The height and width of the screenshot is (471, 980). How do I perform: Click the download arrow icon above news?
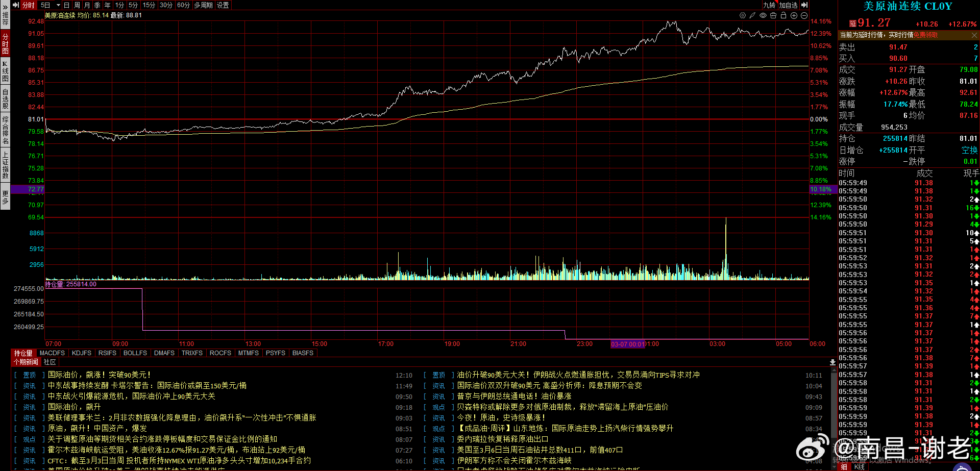click(x=832, y=362)
